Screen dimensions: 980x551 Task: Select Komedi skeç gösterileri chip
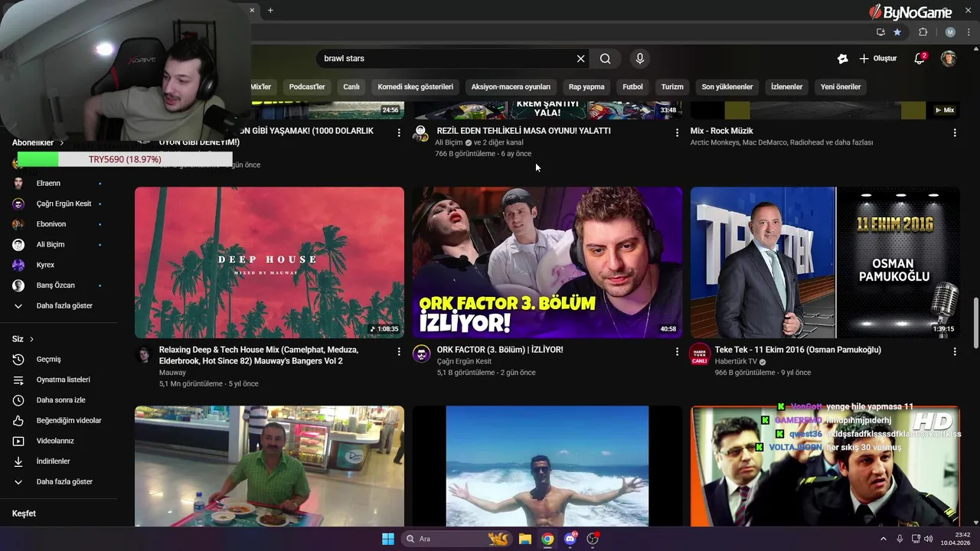pyautogui.click(x=416, y=86)
